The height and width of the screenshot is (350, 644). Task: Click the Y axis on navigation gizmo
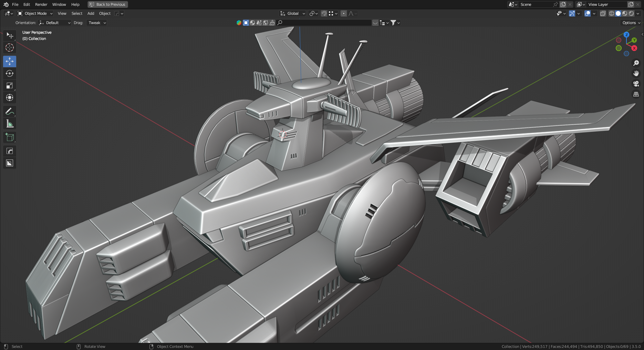pyautogui.click(x=634, y=40)
